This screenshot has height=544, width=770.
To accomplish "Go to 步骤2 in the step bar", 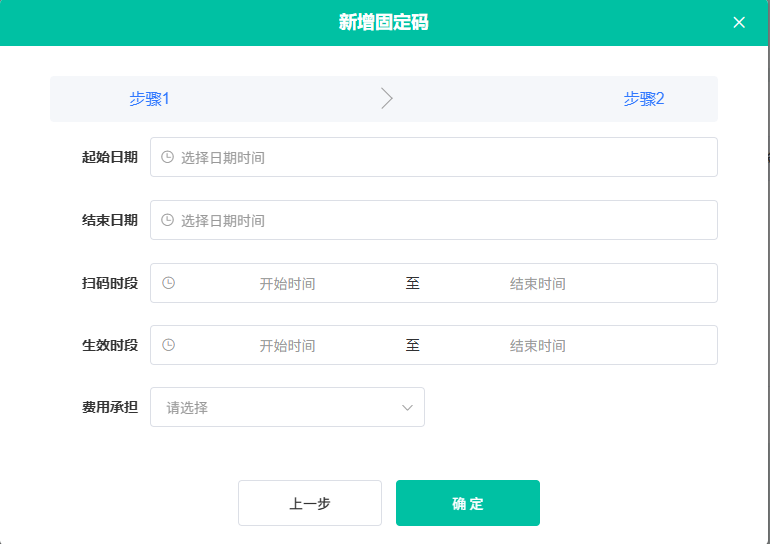I will 644,99.
